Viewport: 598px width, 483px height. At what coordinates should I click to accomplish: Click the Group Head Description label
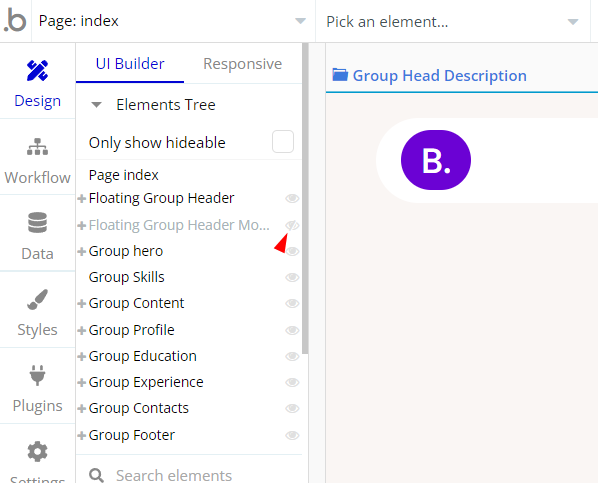click(439, 76)
